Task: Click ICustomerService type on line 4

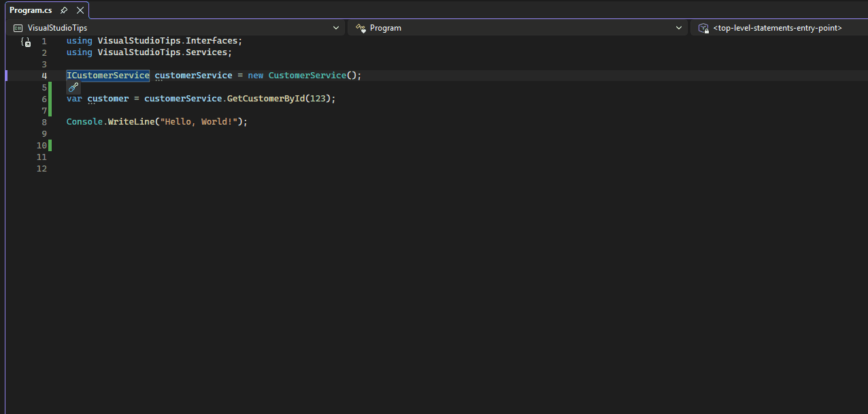Action: [107, 76]
